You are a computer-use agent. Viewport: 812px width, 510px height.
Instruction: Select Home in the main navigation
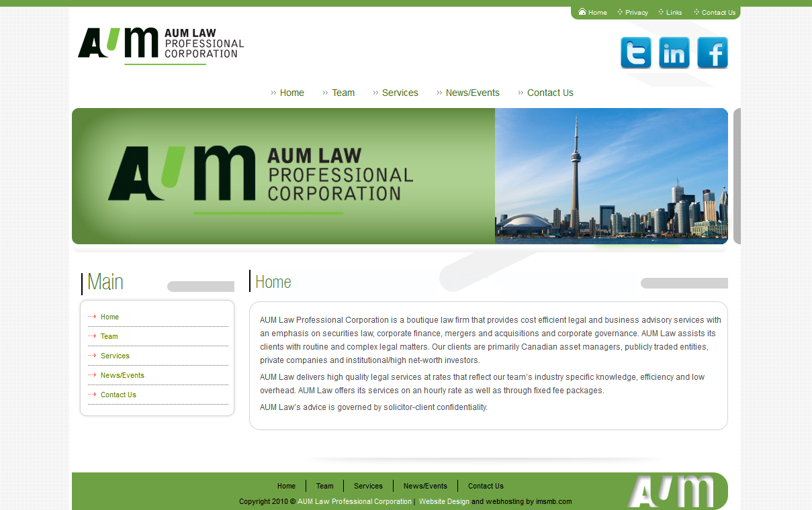point(292,93)
